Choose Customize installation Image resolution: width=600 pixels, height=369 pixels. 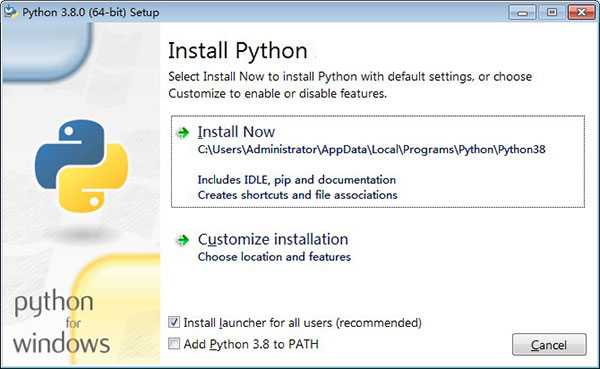(x=273, y=240)
